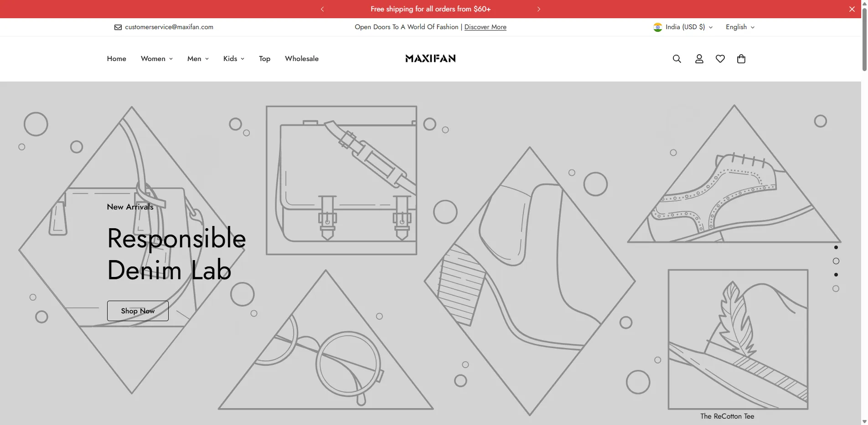Expand the Women menu dropdown
Image resolution: width=868 pixels, height=425 pixels.
click(x=157, y=59)
